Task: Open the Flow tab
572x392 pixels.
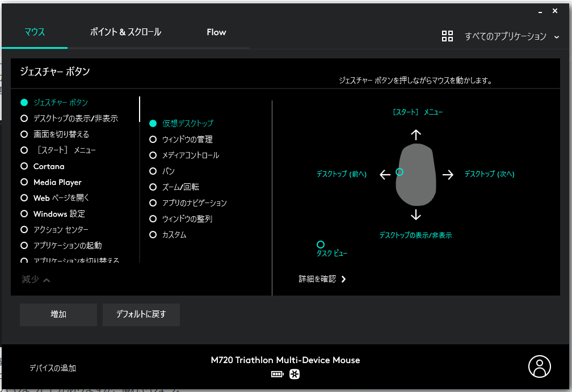Action: click(216, 32)
